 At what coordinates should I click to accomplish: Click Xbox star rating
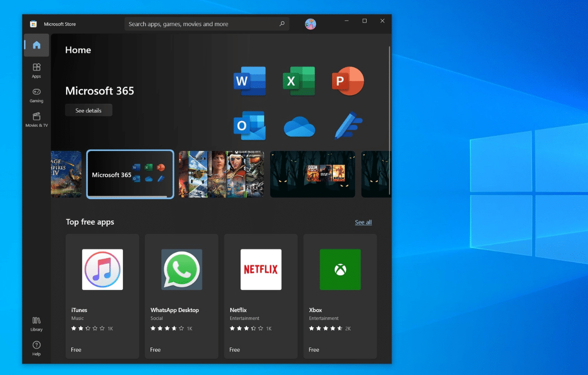click(x=326, y=328)
